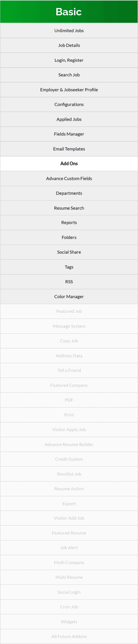138x644 pixels.
Task: Select the Advance Custom Fields addon
Action: click(69, 179)
